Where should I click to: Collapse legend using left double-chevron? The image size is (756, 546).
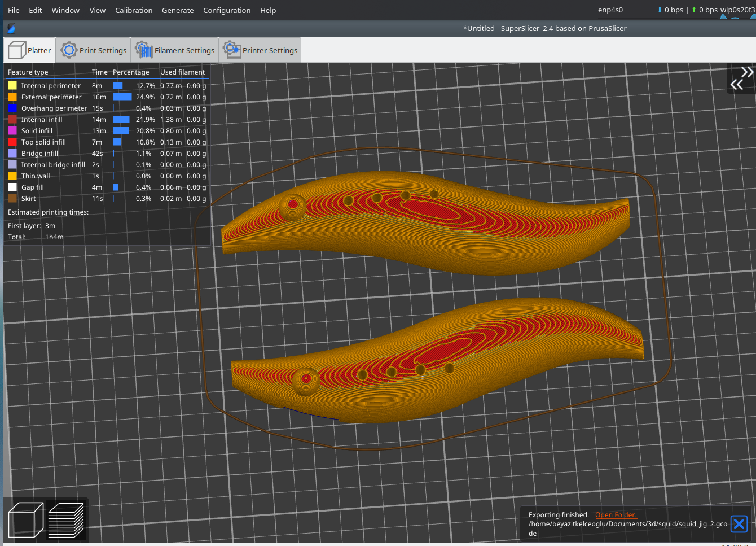click(x=737, y=82)
